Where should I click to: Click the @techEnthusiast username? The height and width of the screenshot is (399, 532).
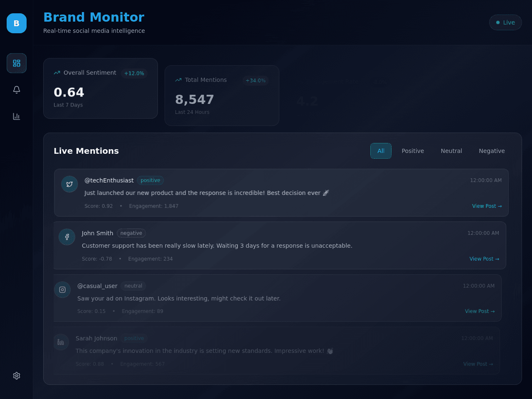(x=109, y=180)
